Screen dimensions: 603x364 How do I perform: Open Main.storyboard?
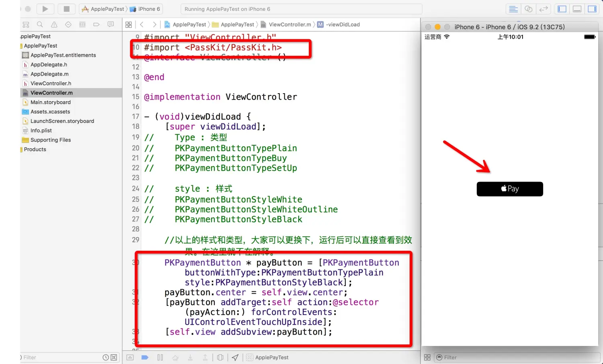(x=50, y=102)
